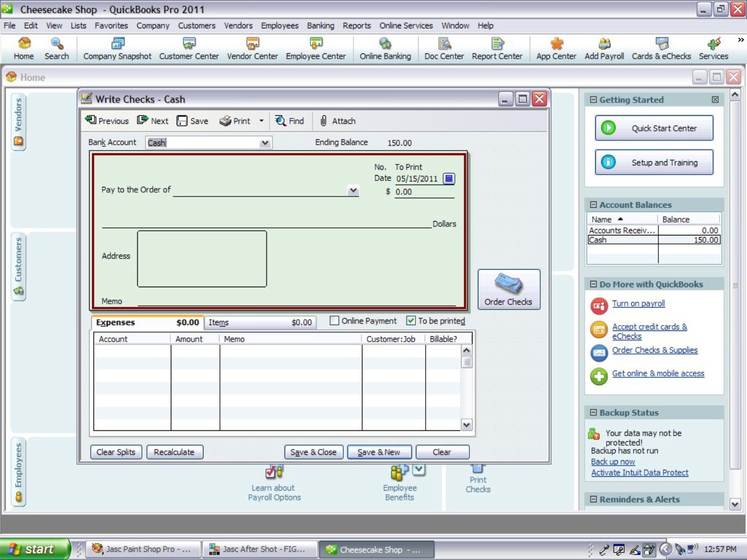Click the Back up now link
The image size is (747, 560).
[x=612, y=462]
